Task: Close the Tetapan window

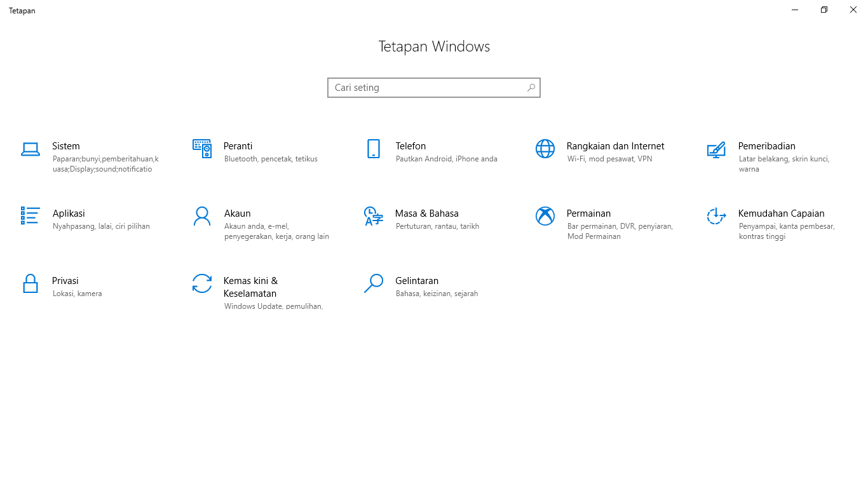Action: [x=853, y=10]
